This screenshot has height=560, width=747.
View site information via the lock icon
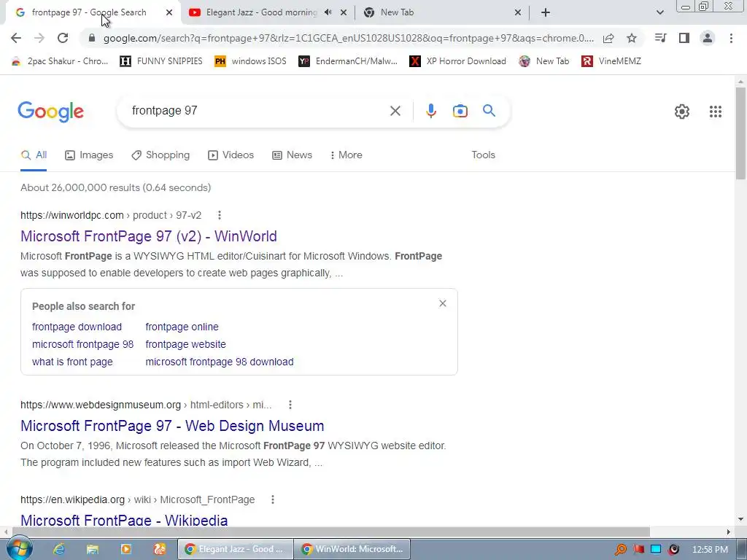coord(92,38)
